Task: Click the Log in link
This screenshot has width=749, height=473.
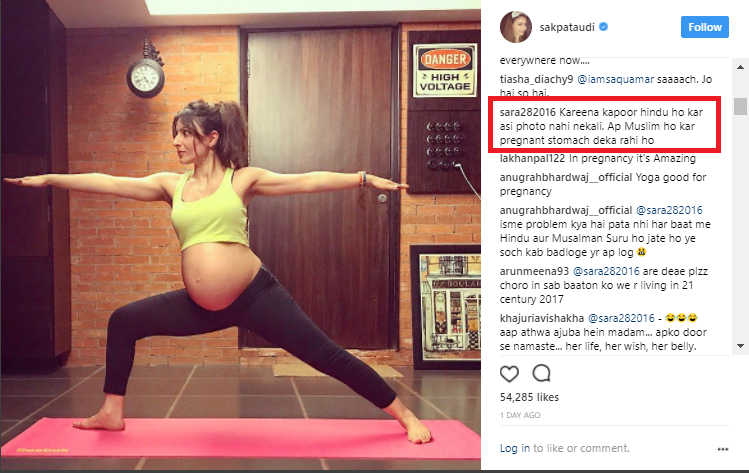Action: tap(514, 448)
